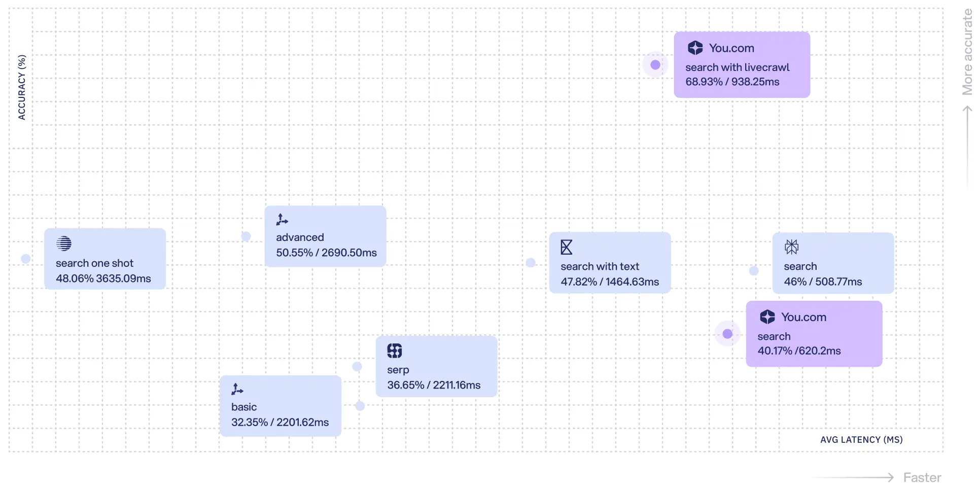Click the "Faster" label

point(922,477)
